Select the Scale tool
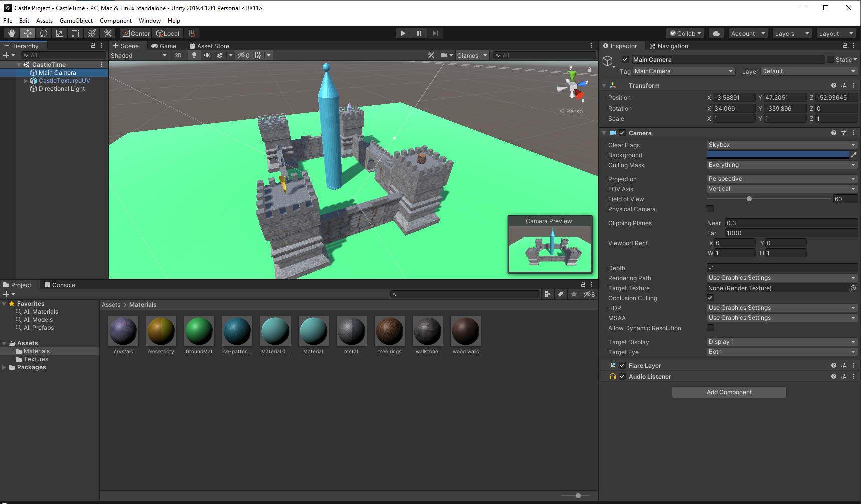Viewport: 861px width, 504px height. coord(60,33)
